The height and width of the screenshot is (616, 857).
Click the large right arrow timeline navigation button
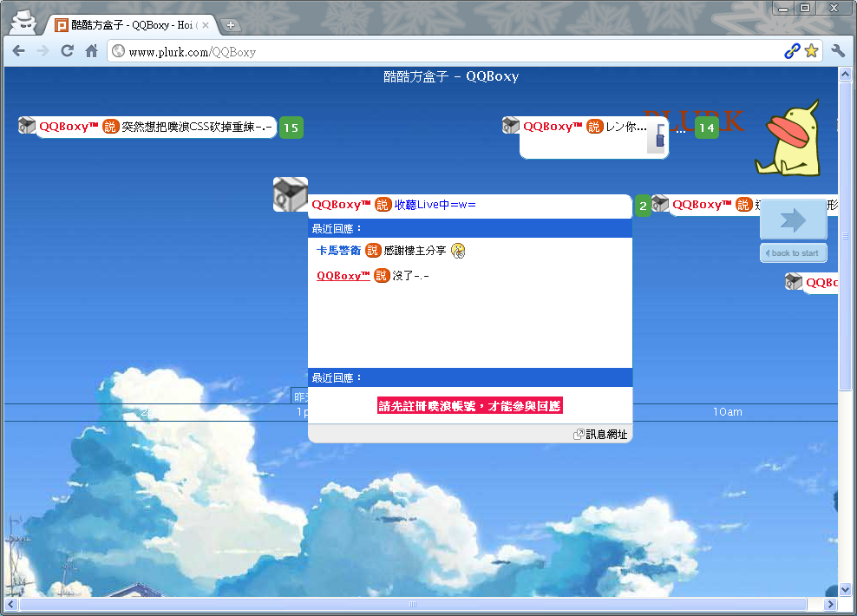(794, 220)
